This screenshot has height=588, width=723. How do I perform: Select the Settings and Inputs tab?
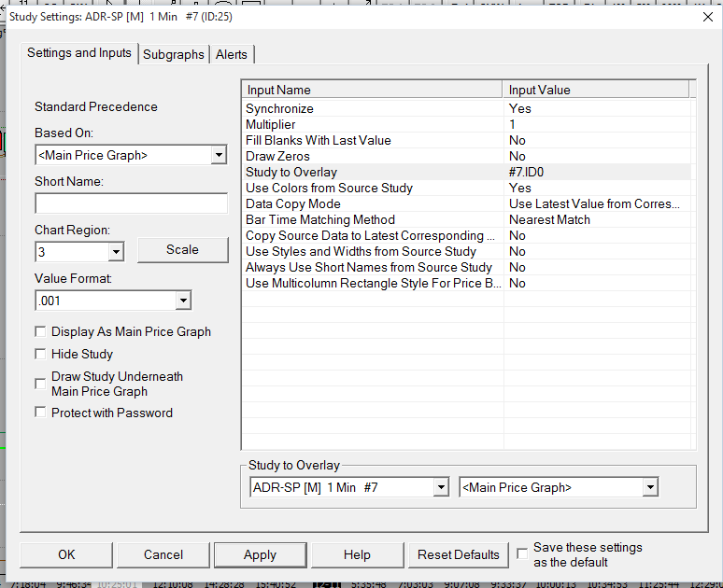79,53
